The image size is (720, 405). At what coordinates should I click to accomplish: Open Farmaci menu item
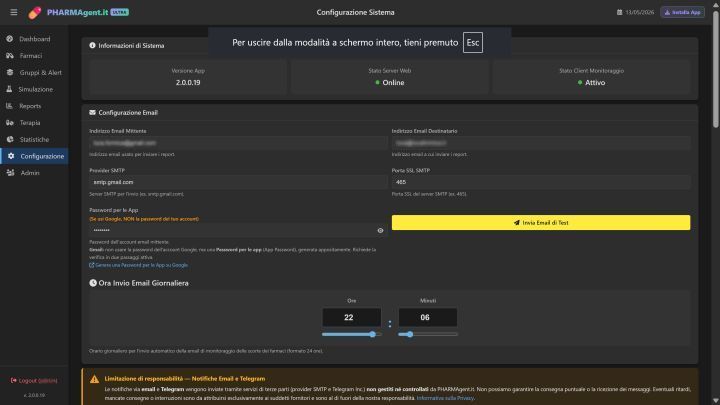34,56
